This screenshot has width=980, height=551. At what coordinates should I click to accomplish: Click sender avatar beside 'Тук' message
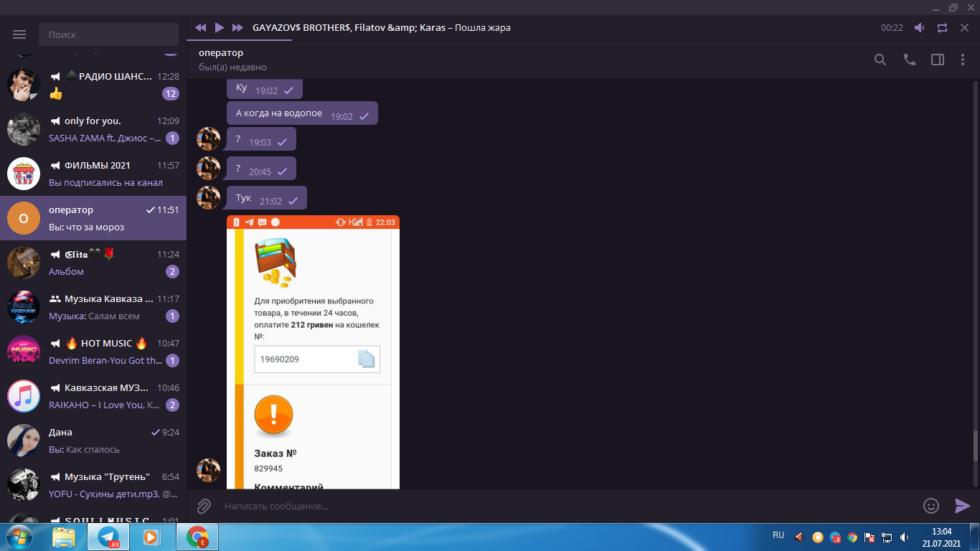click(209, 198)
